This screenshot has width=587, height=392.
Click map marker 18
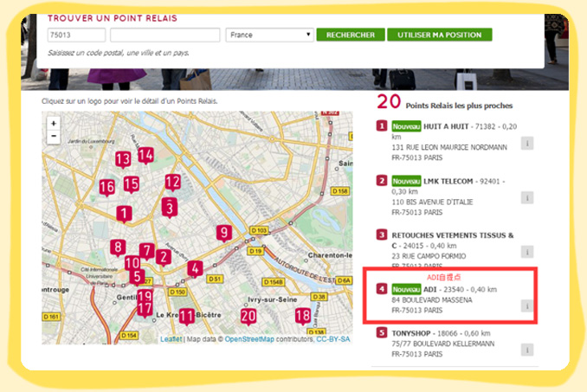coord(303,316)
